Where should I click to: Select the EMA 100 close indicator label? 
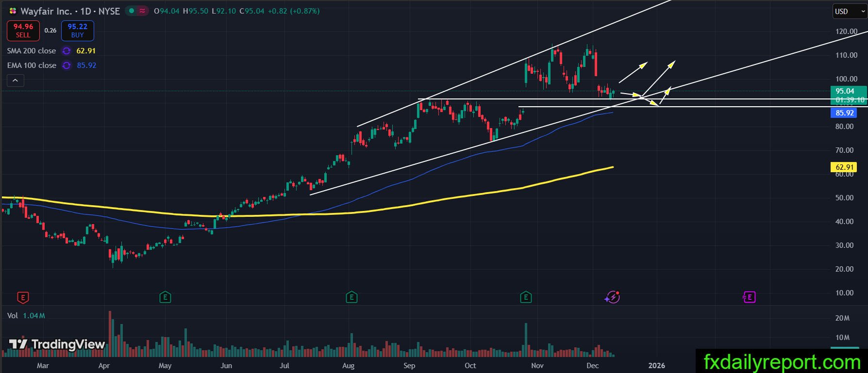pos(32,65)
